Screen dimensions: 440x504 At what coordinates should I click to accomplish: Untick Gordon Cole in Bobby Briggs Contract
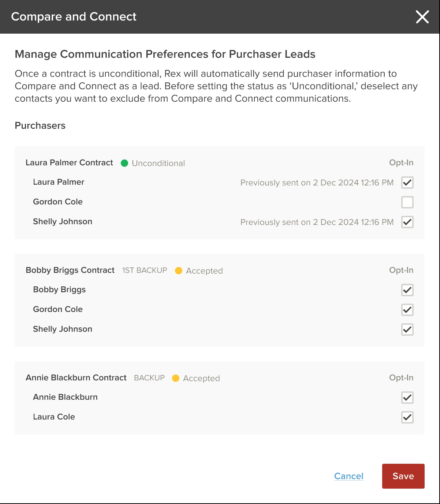[407, 310]
